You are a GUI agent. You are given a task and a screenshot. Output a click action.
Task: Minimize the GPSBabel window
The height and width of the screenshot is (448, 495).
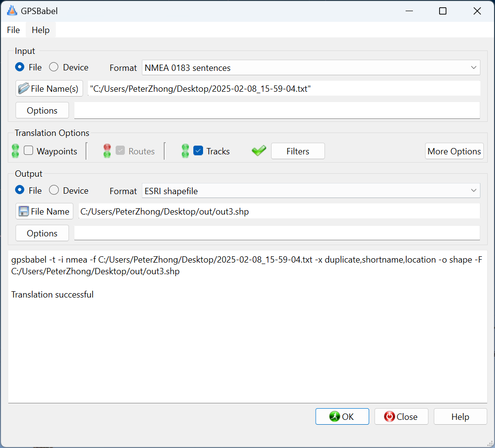(x=409, y=11)
